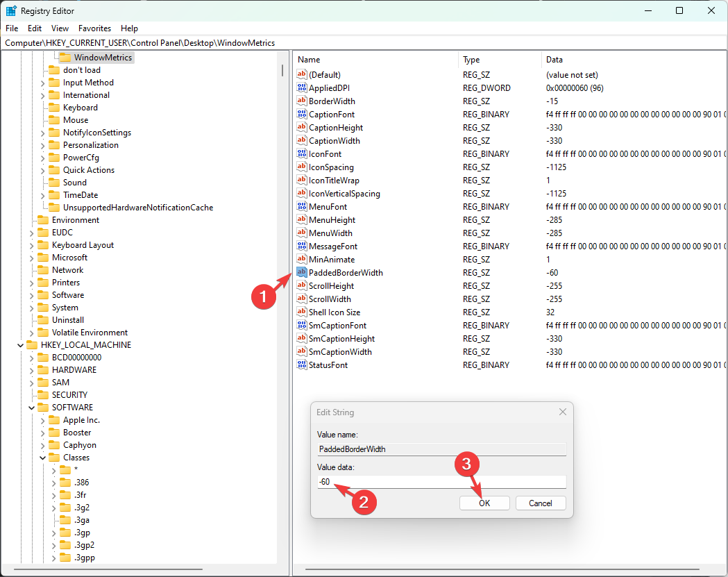Click the PaddedBorderWidth string value icon

(x=301, y=272)
